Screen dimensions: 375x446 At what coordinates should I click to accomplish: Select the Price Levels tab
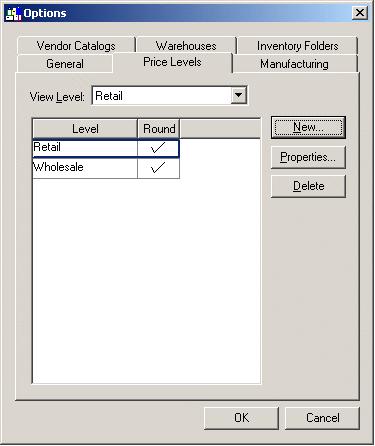[x=172, y=62]
